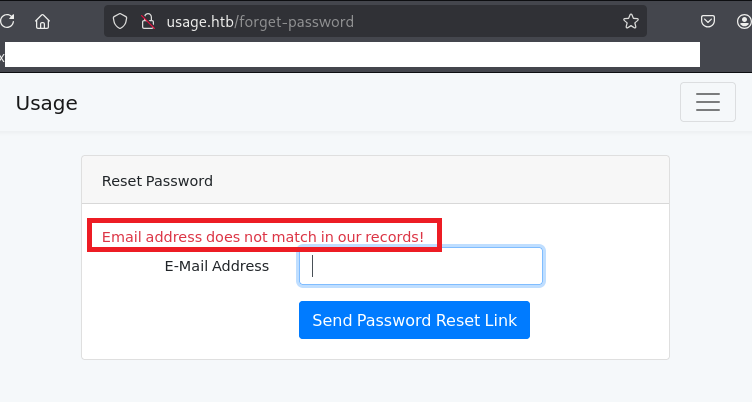
Task: Click the insecure connection padlock icon
Action: pyautogui.click(x=147, y=21)
